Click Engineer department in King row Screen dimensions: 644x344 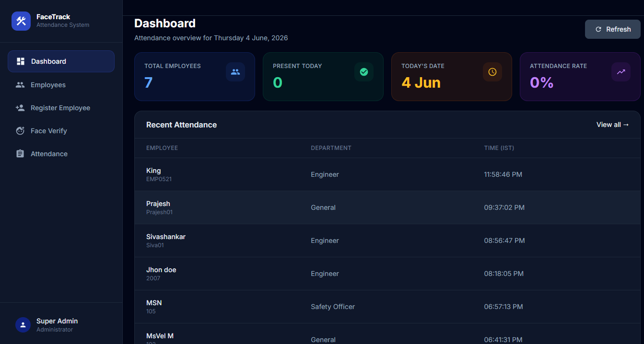coord(325,174)
